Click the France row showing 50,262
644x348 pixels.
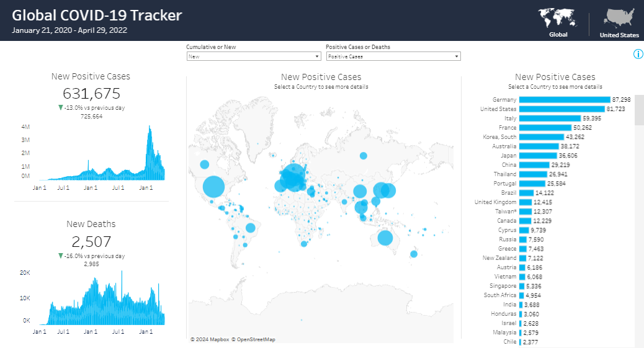[545, 128]
